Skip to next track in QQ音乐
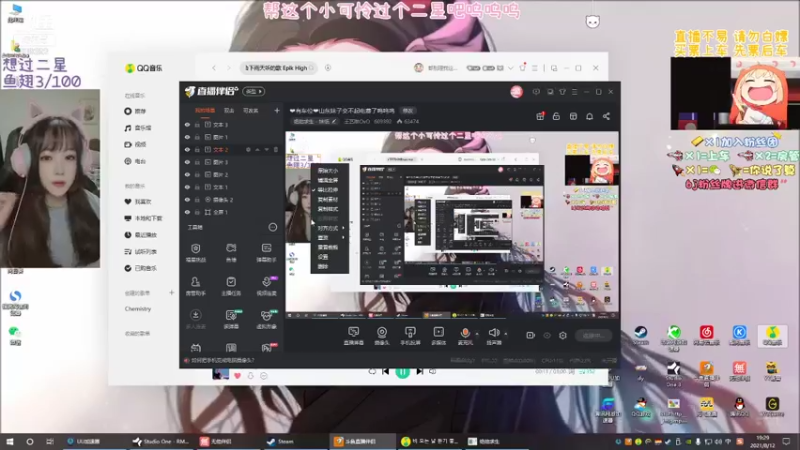Screen dimensions: 800x450 (x=419, y=371)
